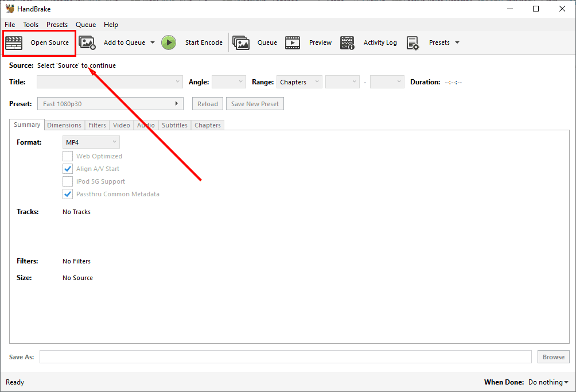Screen dimensions: 576x392
Task: Toggle the Passthru Common Metadata checkbox
Action: point(68,194)
